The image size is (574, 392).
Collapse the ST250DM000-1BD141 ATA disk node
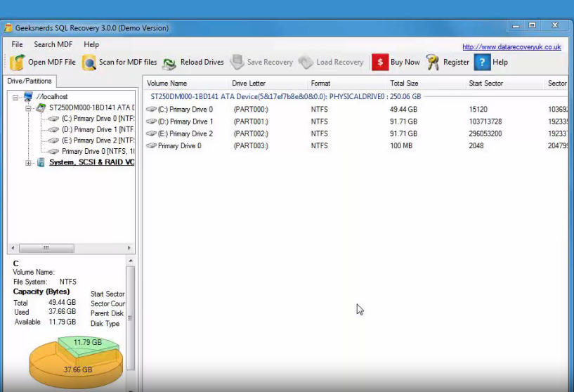click(x=29, y=108)
